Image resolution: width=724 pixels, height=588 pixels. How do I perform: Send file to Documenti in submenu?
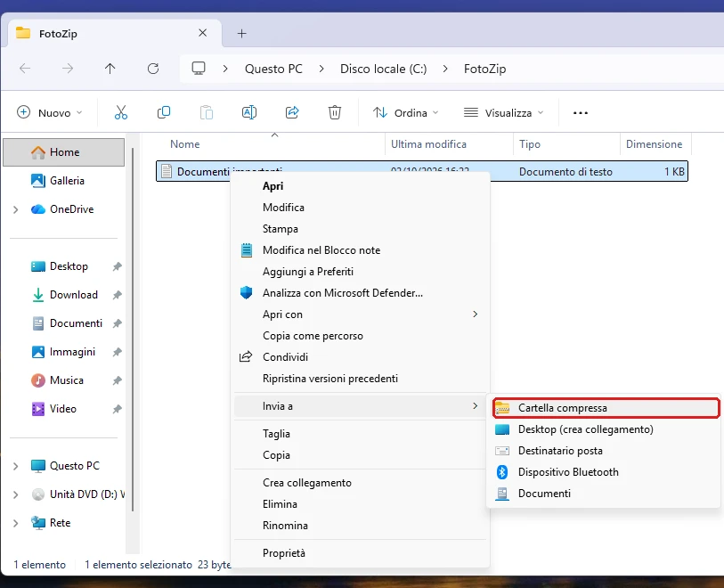[604, 494]
